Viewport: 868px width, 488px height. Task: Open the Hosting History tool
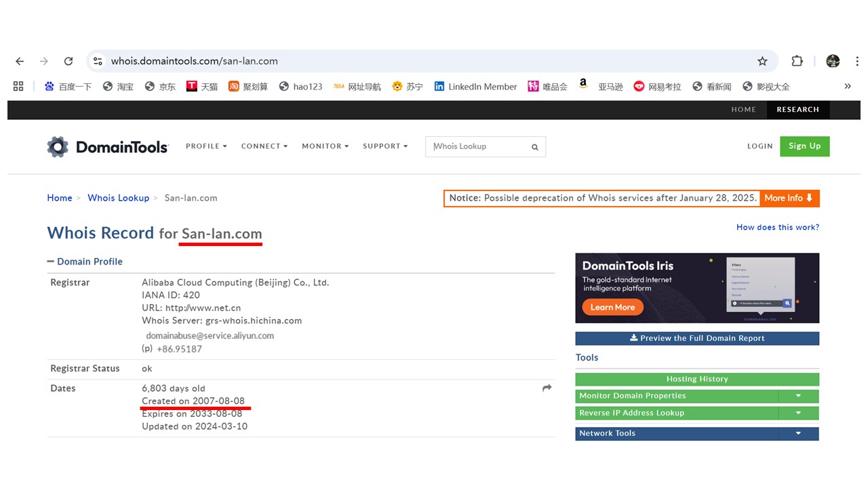697,379
